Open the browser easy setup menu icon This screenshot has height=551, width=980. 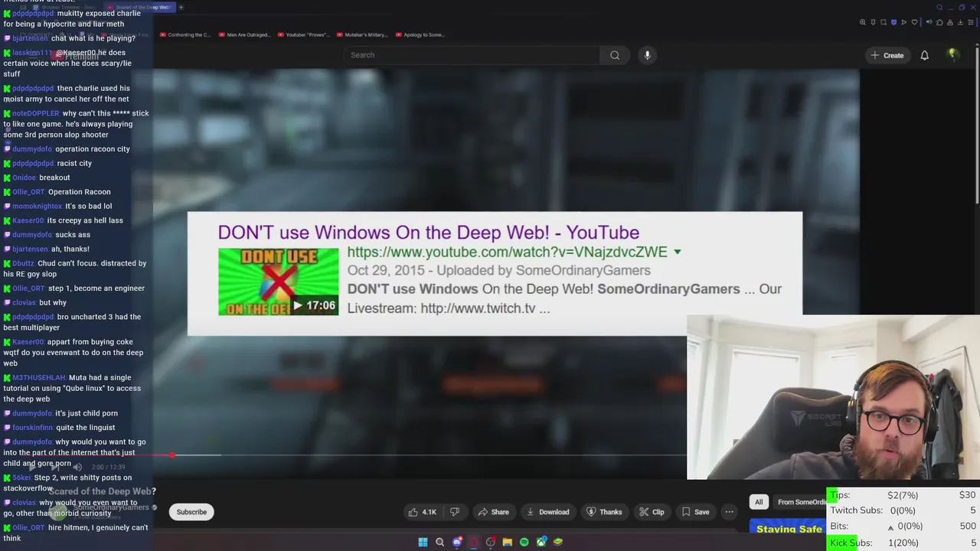[x=971, y=22]
